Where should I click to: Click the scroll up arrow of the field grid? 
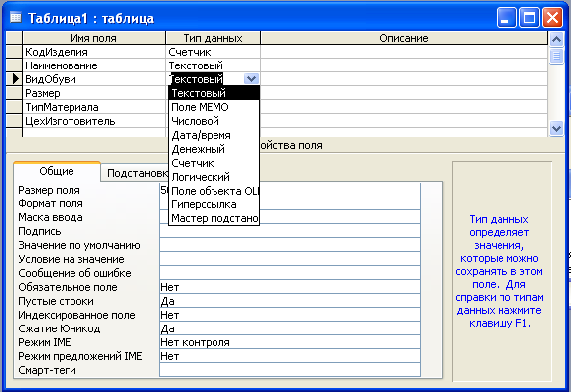(556, 39)
